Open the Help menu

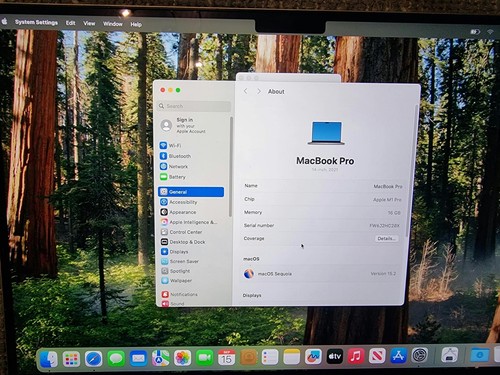pos(136,24)
